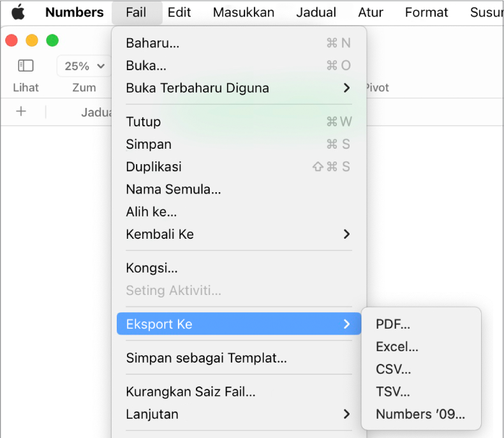Choose Baharu… from the menu
This screenshot has width=504, height=438.
239,43
